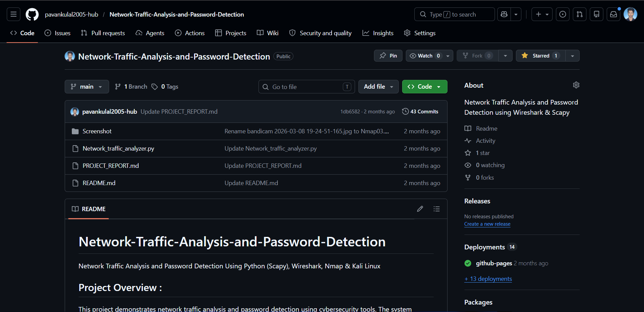Click the committer avatar in commit row
Image resolution: width=644 pixels, height=312 pixels.
click(x=75, y=112)
